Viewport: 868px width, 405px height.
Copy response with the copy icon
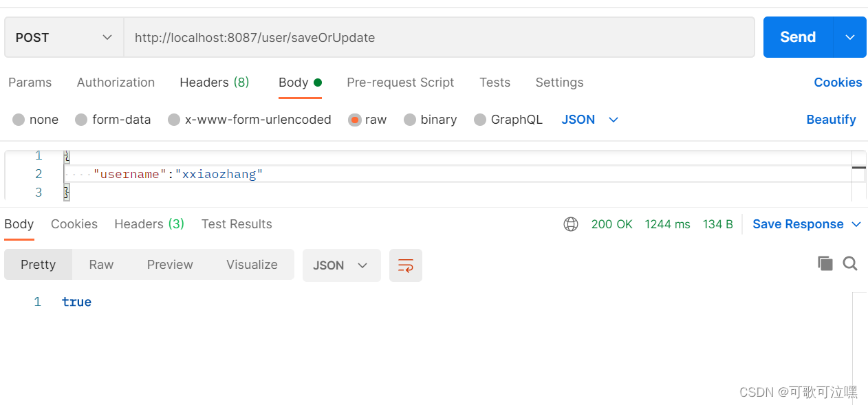coord(825,263)
